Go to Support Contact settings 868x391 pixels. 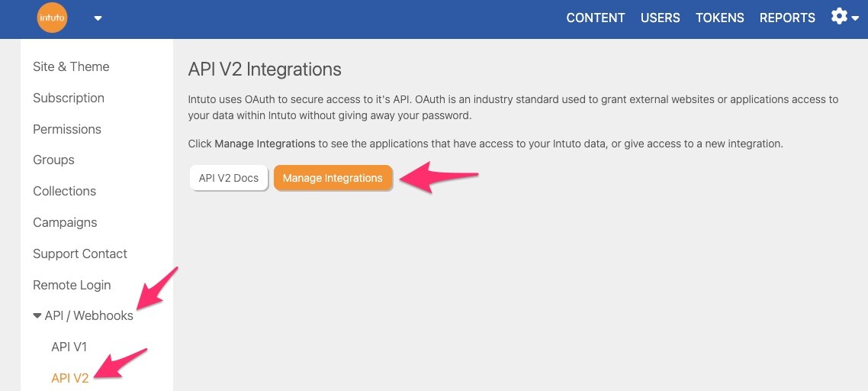tap(80, 254)
